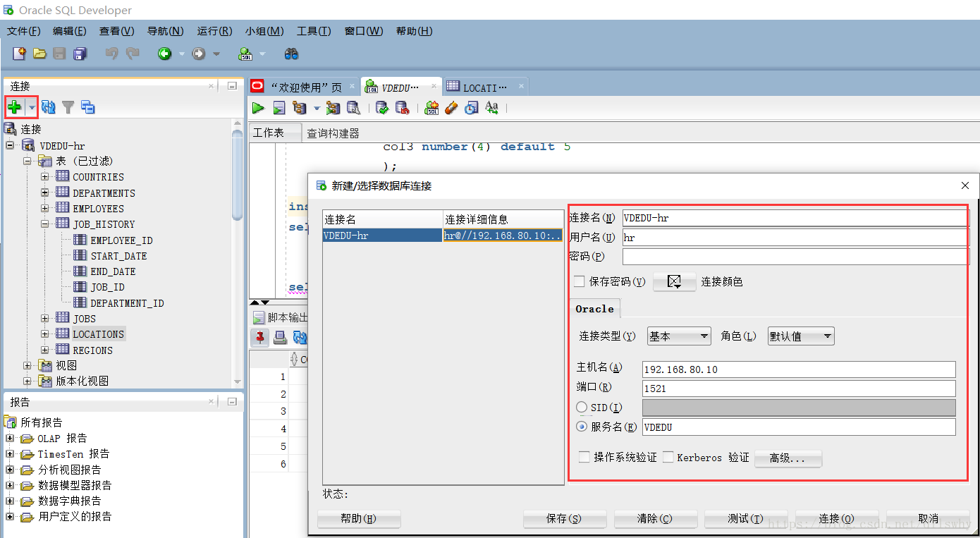Check the OS Authentication (操作系统验证) checkbox
The height and width of the screenshot is (538, 980).
[x=584, y=457]
